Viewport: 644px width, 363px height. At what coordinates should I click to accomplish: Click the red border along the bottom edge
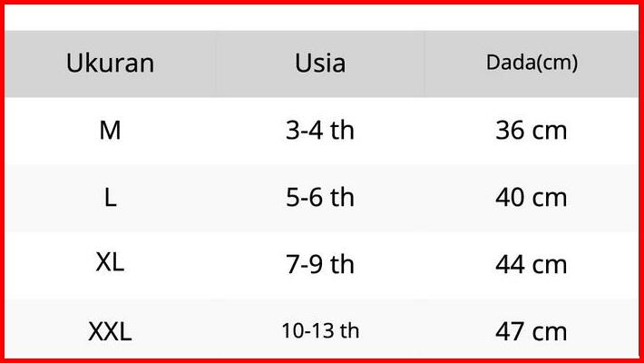click(x=322, y=360)
